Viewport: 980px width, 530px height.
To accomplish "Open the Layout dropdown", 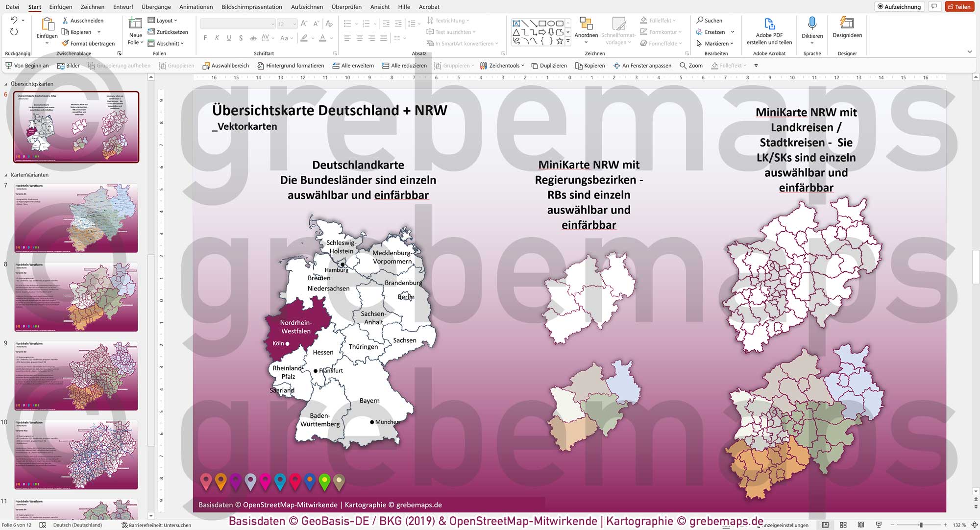I will click(x=163, y=20).
